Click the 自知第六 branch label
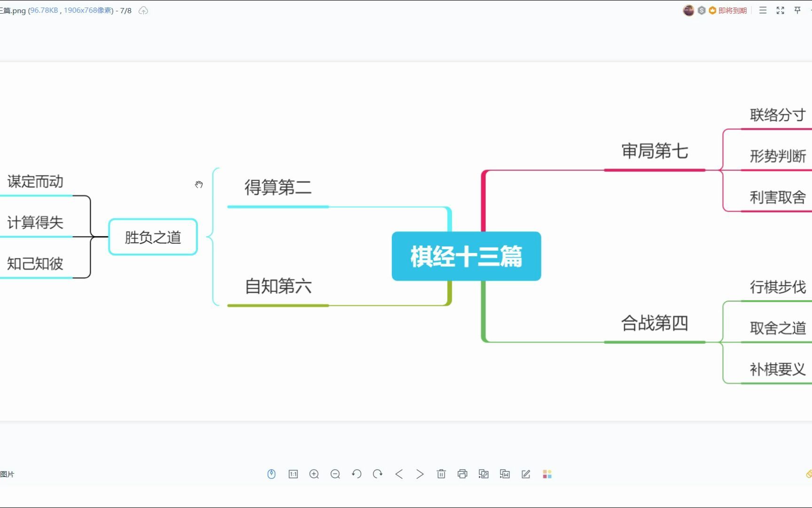Viewport: 812px width, 508px height. pyautogui.click(x=278, y=286)
